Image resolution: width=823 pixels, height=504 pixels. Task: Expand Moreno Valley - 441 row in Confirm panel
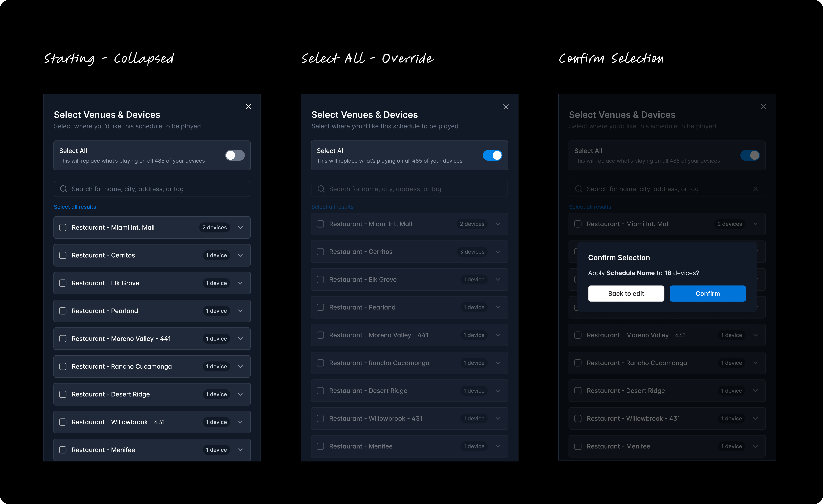click(x=756, y=335)
